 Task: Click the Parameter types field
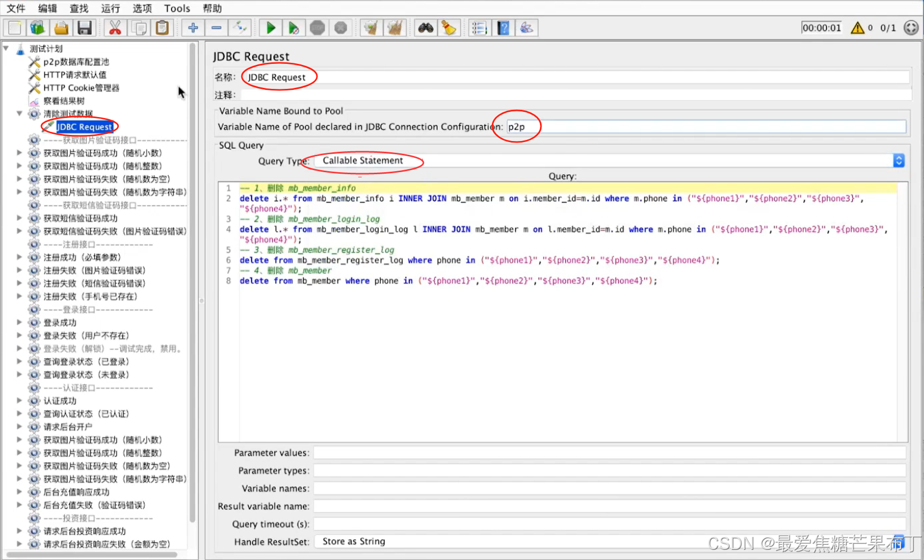pos(610,471)
